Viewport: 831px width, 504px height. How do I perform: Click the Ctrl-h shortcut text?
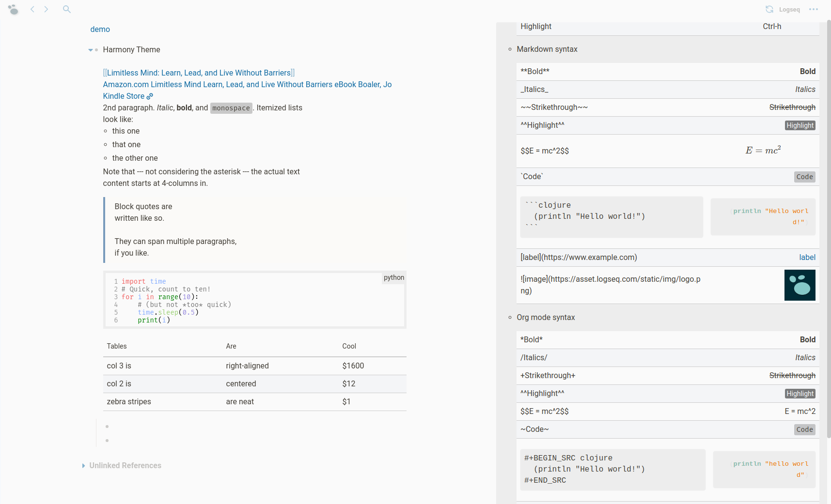[772, 27]
